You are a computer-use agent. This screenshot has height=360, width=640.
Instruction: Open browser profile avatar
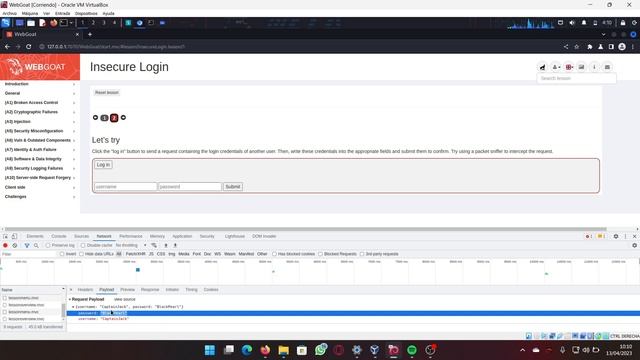(622, 47)
